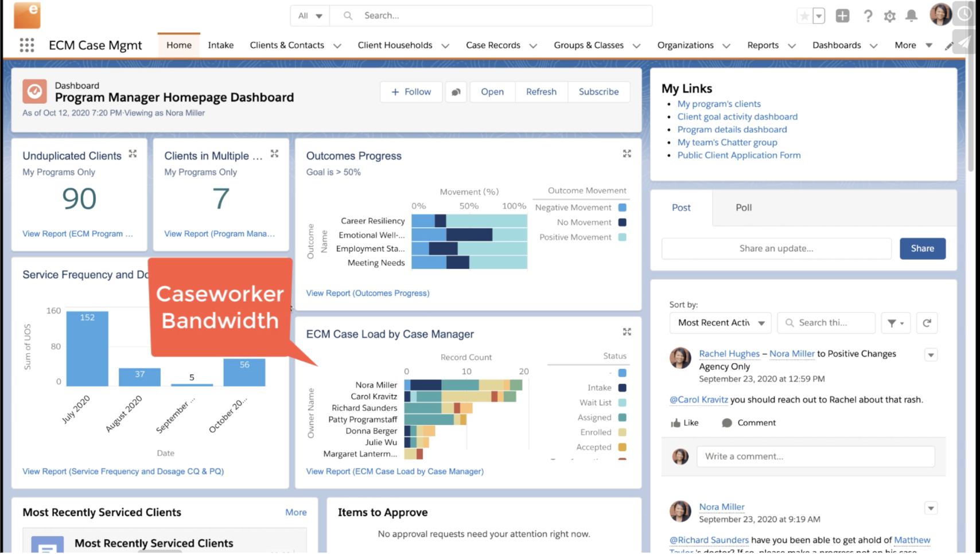The width and height of the screenshot is (980, 554).
Task: Open the App Launcher grid icon
Action: [x=26, y=45]
